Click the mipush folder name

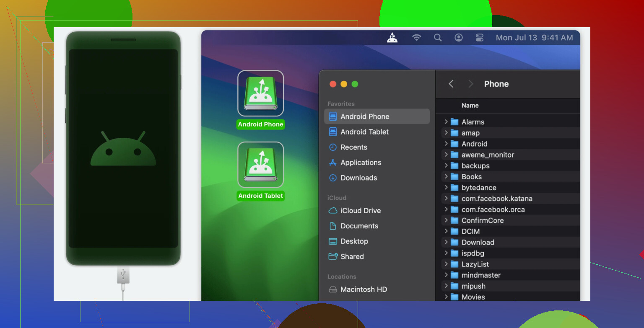click(473, 286)
